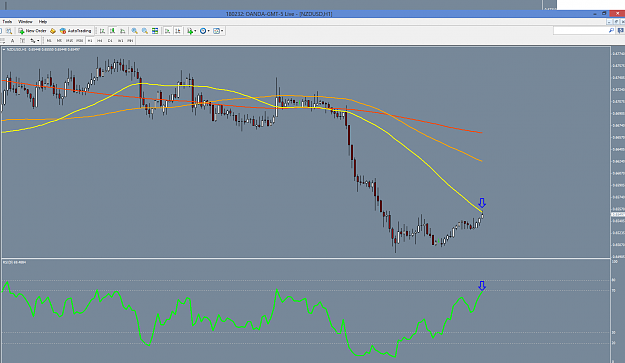Open the Help menu

(43, 22)
